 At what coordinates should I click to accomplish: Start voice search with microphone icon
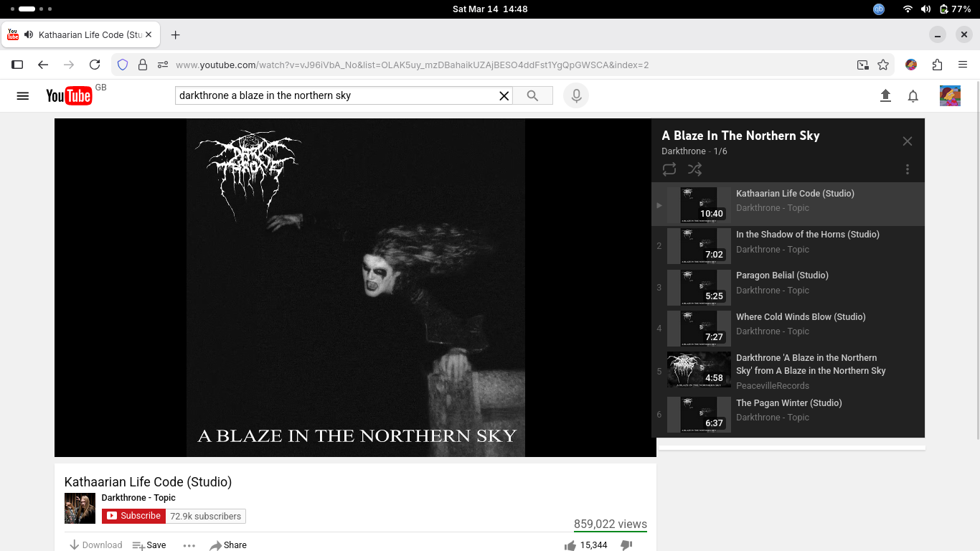tap(575, 95)
